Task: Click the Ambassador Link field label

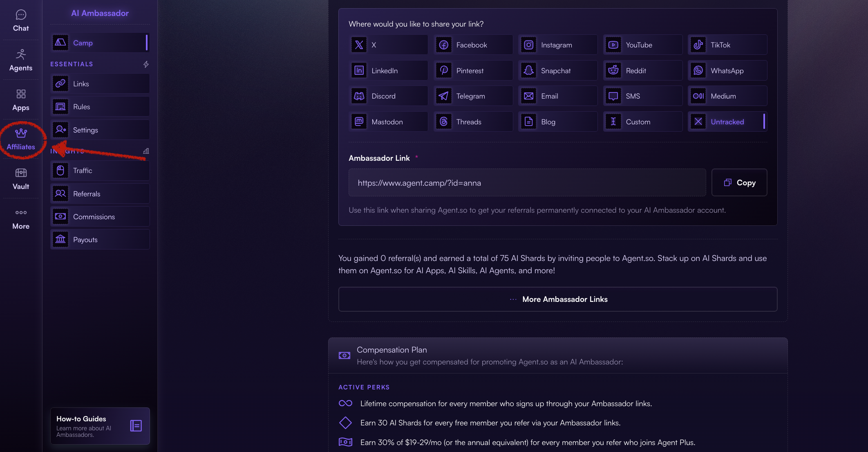Action: point(379,158)
